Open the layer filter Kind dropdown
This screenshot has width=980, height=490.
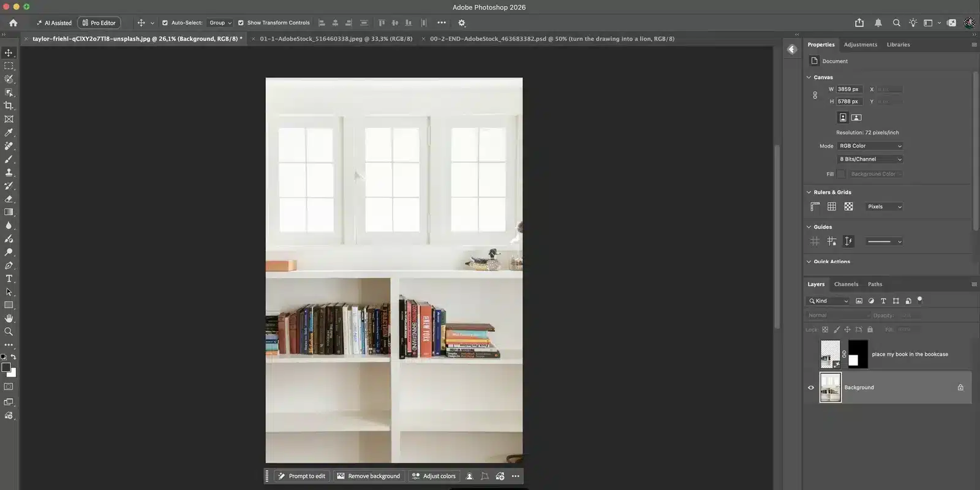tap(828, 301)
